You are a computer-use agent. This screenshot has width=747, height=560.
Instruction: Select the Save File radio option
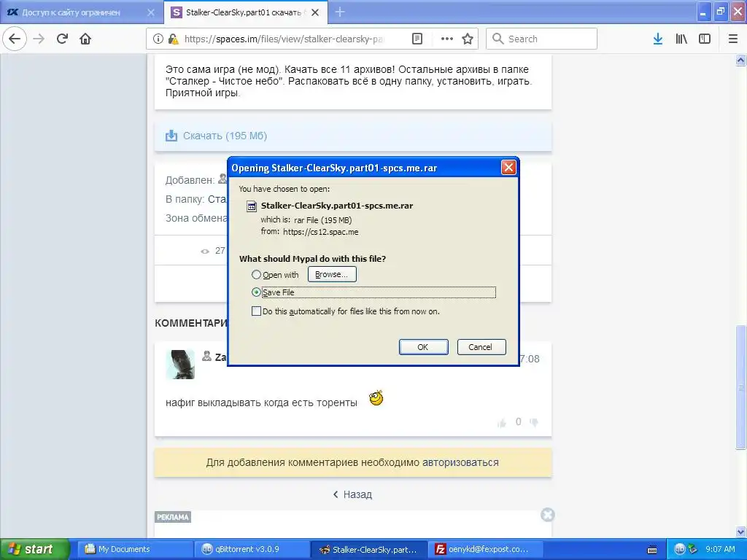[256, 292]
